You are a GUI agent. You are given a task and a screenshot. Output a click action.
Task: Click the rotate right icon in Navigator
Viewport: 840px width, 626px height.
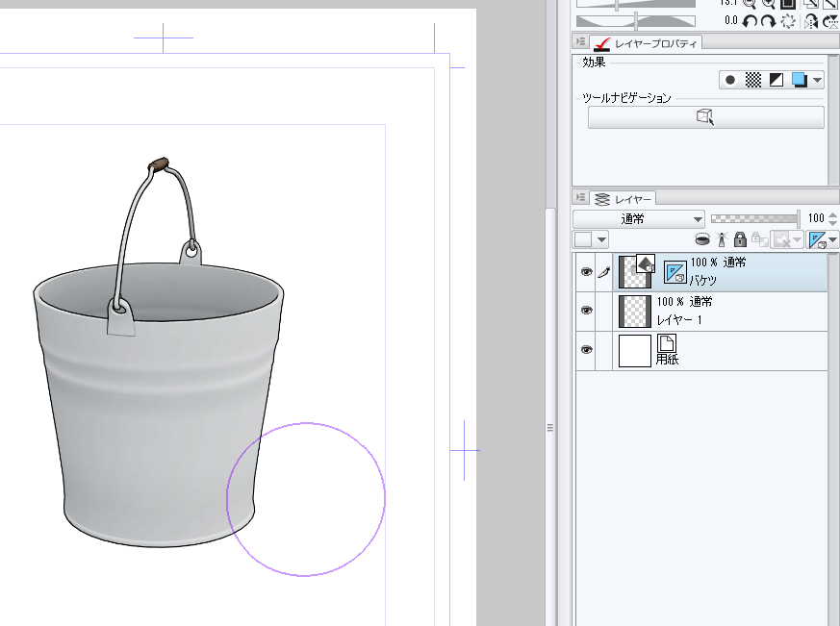click(x=771, y=20)
